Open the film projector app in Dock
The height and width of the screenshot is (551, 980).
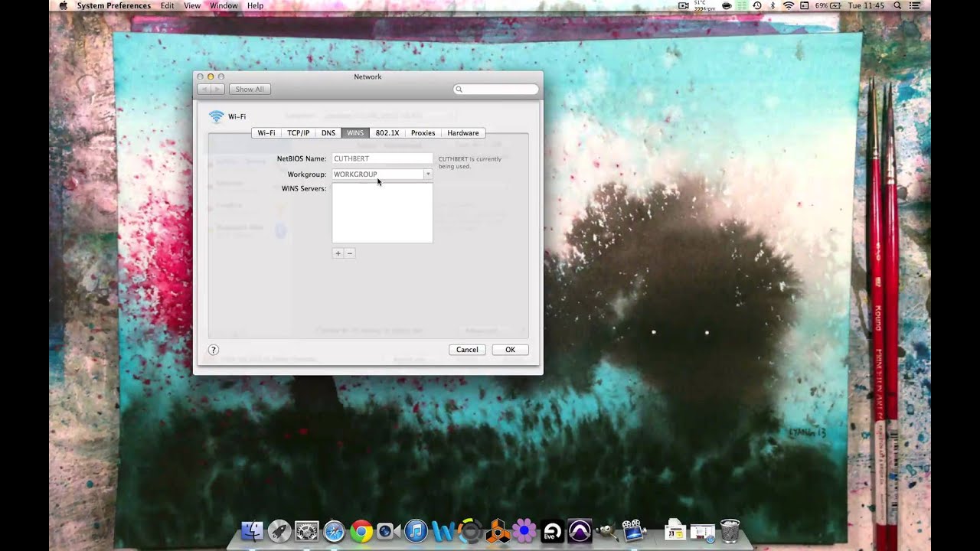(633, 530)
